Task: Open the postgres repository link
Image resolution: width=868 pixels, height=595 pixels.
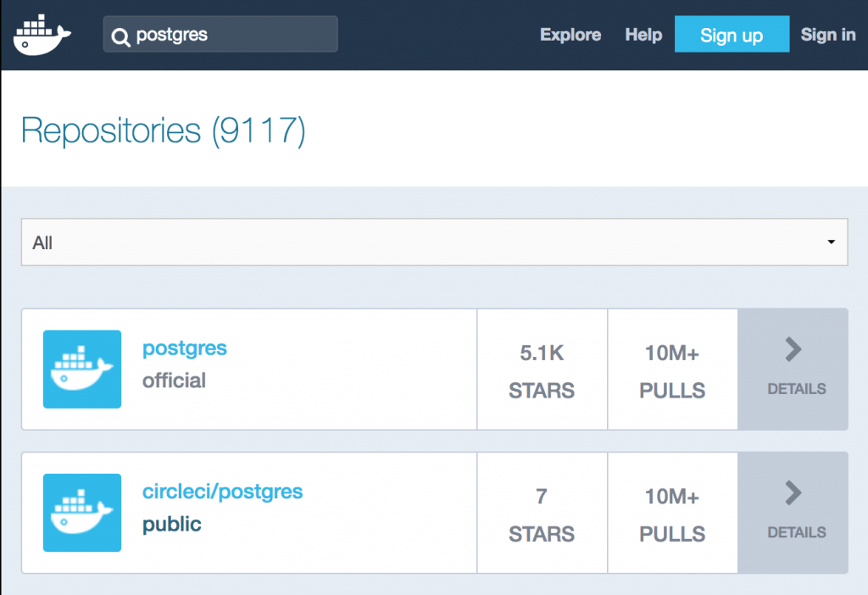Action: (185, 348)
